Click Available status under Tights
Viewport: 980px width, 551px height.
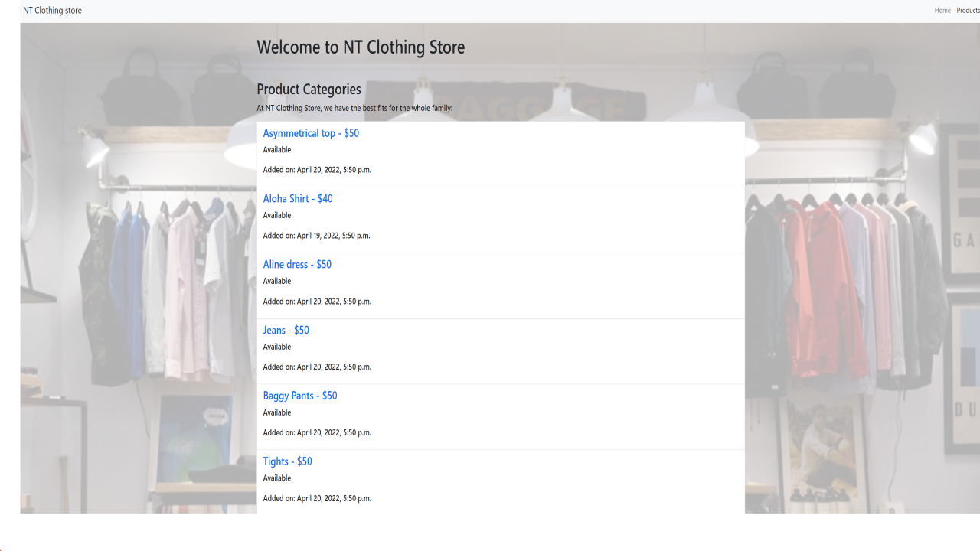coord(277,478)
